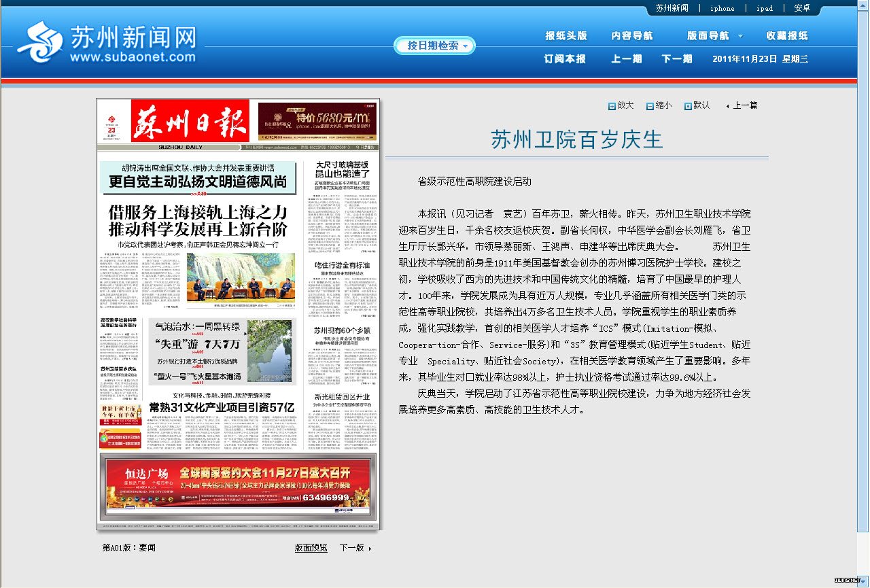Go to 上一期 previous issue

click(x=626, y=59)
